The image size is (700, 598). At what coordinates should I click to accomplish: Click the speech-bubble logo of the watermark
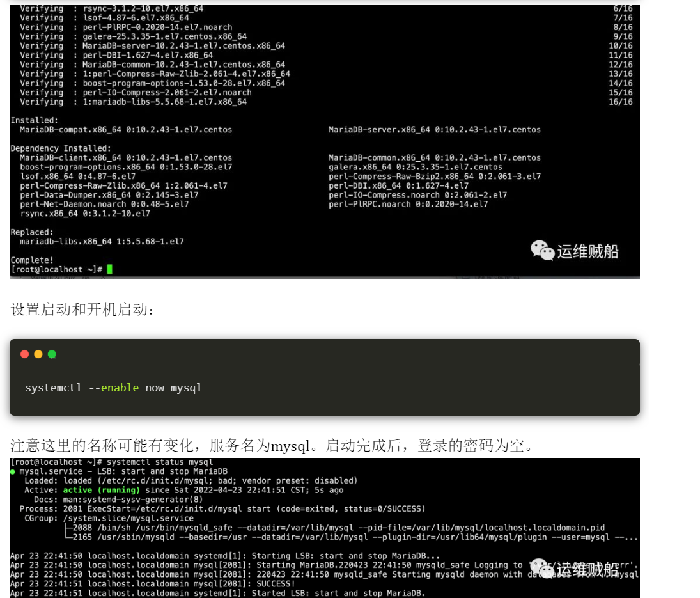542,251
